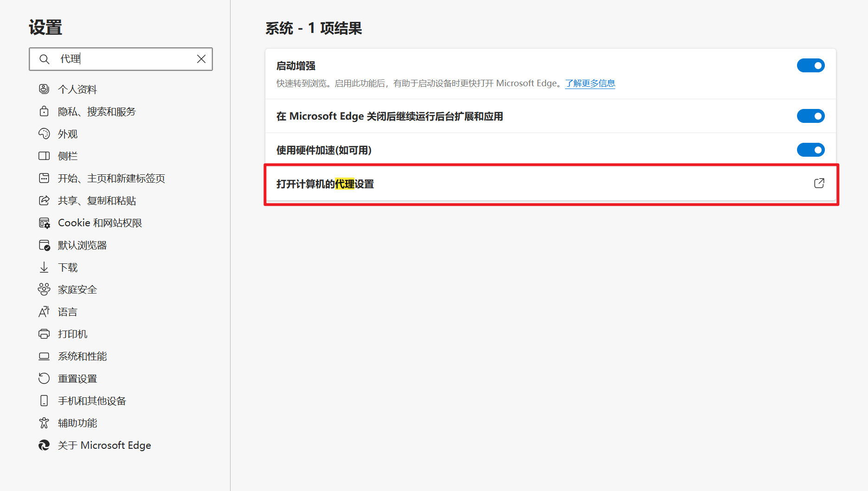Image resolution: width=868 pixels, height=491 pixels.
Task: Toggle 使用硬件加速 switch
Action: click(x=810, y=150)
